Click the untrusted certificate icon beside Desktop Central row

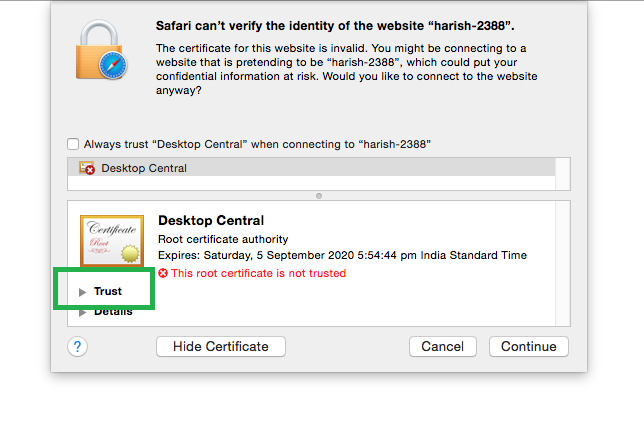click(x=87, y=168)
